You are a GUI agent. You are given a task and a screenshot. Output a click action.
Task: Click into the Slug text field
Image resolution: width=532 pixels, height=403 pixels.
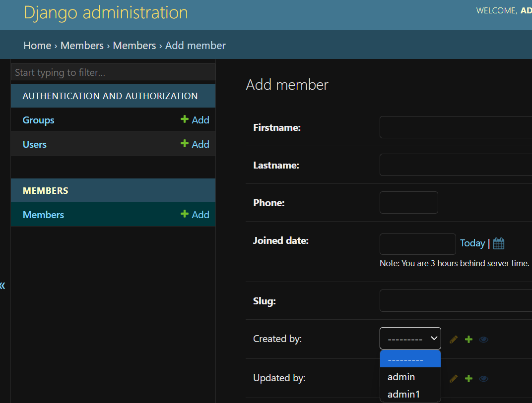pyautogui.click(x=456, y=301)
